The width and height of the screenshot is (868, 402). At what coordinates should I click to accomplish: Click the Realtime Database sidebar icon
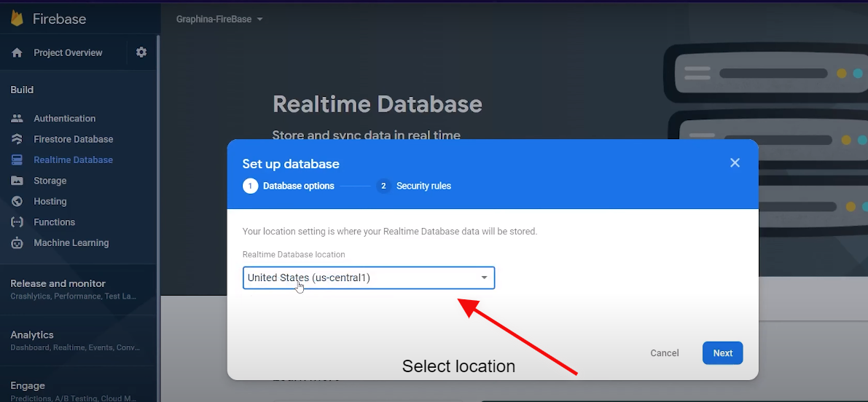[17, 159]
